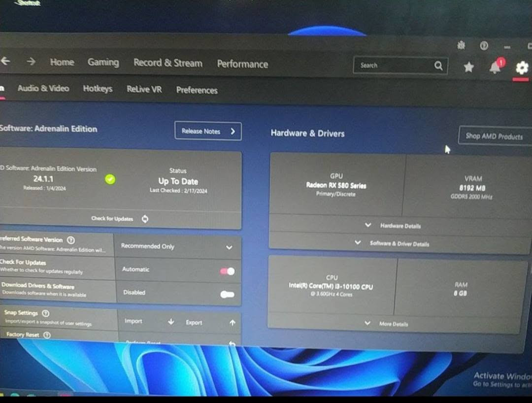This screenshot has height=403, width=532.
Task: Select the Audio & Video sub-tab
Action: [x=43, y=88]
